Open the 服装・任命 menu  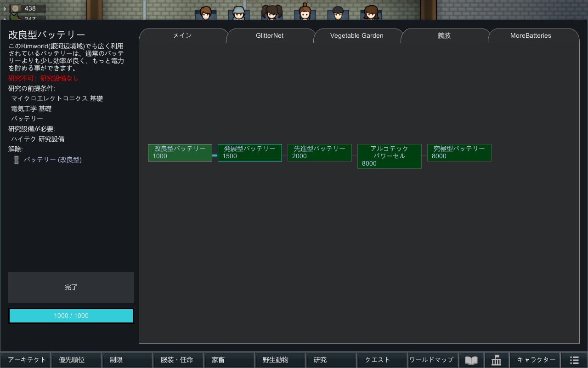(x=178, y=360)
